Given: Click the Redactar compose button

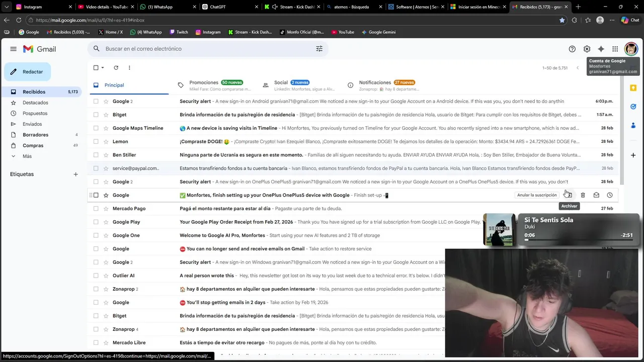Looking at the screenshot, I should (x=28, y=72).
